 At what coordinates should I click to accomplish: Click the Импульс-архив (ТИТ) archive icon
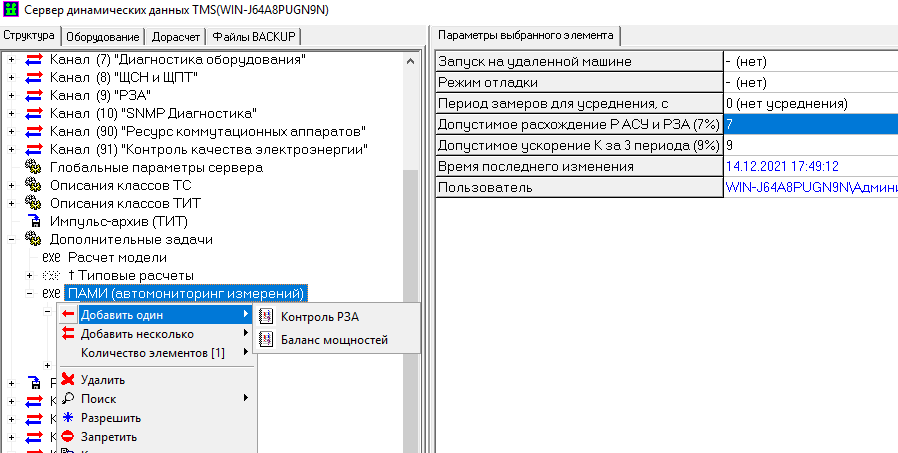click(x=34, y=222)
